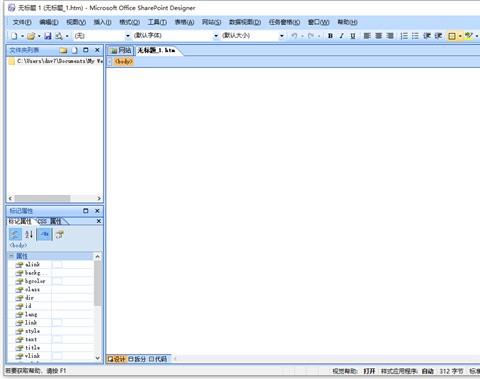
Task: Click the Highlight color icon
Action: tap(469, 36)
